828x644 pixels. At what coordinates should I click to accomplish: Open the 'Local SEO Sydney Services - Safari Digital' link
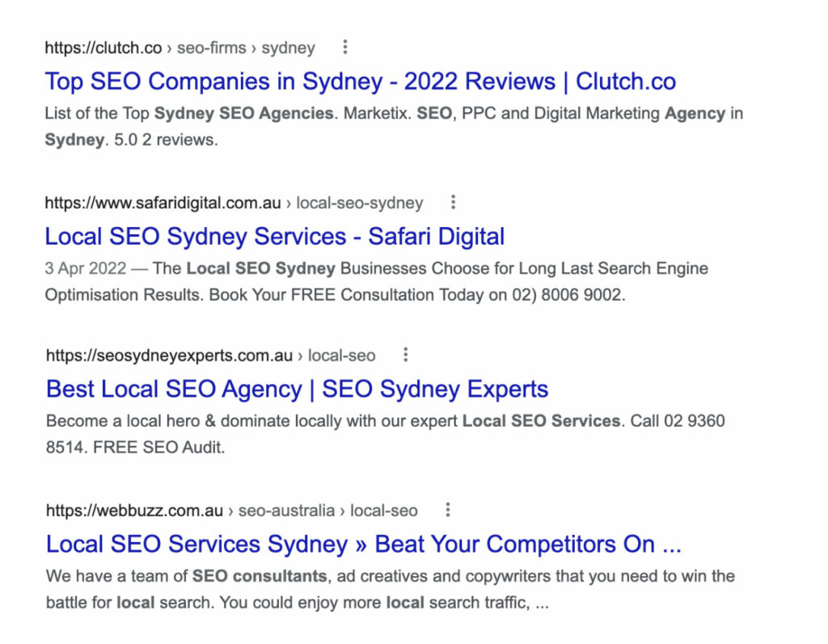pos(274,237)
